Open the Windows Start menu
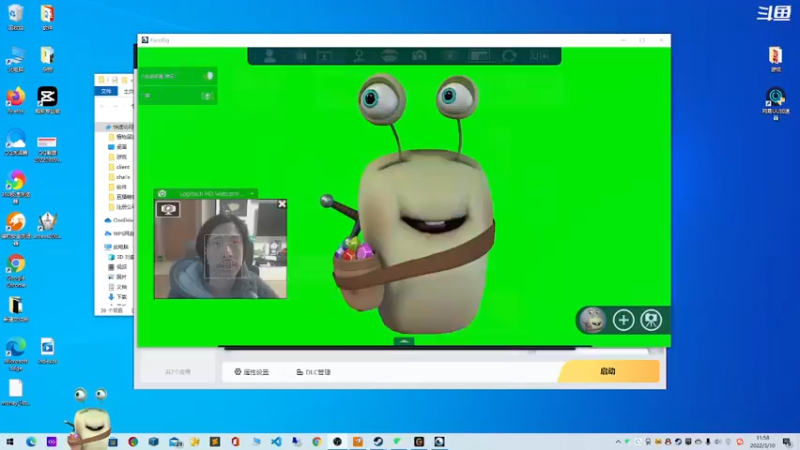Image resolution: width=800 pixels, height=450 pixels. (10, 442)
